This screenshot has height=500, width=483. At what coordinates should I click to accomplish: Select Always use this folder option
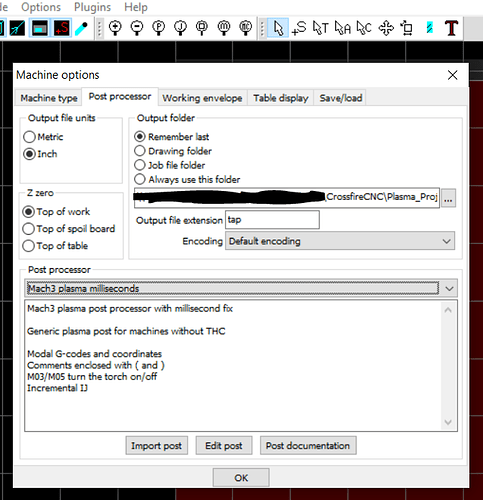(x=187, y=179)
